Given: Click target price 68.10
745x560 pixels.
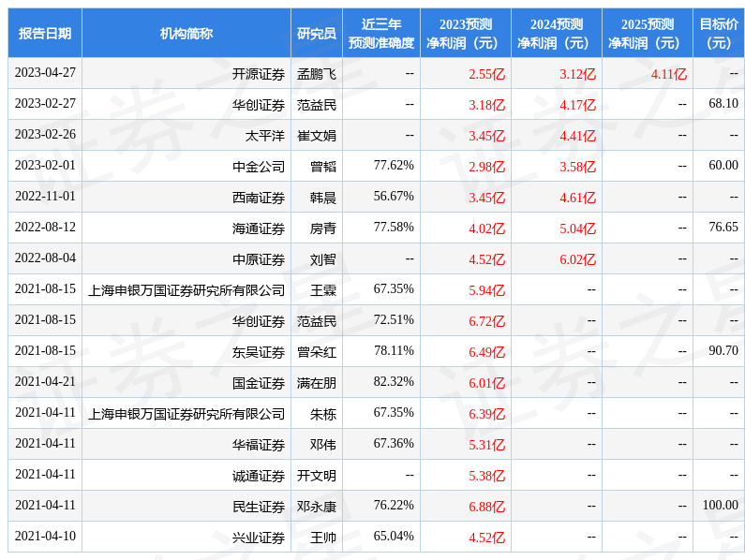Looking at the screenshot, I should pos(723,103).
